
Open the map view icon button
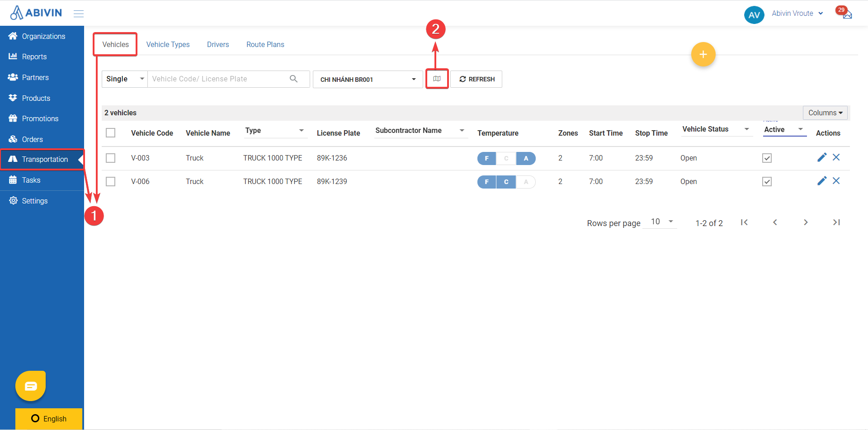(437, 79)
